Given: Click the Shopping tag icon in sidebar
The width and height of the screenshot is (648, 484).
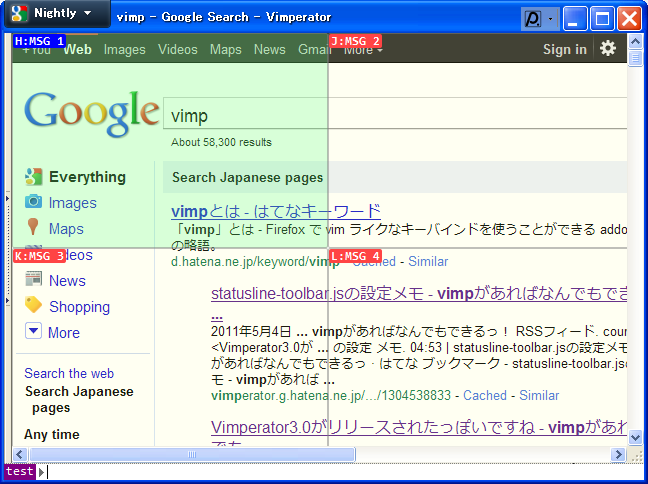Looking at the screenshot, I should point(33,305).
